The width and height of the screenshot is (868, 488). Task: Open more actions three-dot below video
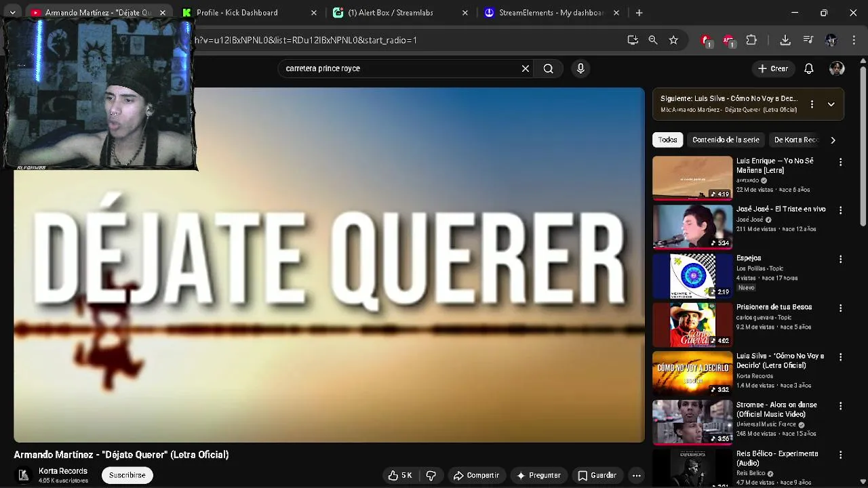(637, 475)
